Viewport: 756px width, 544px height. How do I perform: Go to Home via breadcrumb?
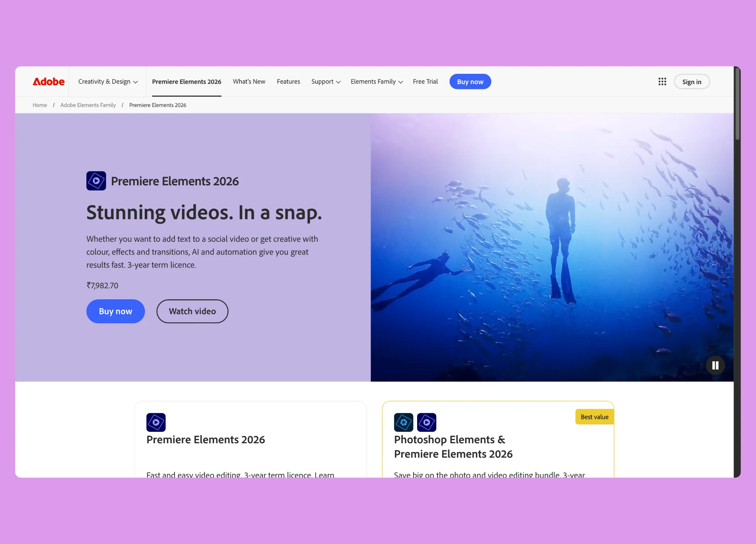(x=39, y=105)
